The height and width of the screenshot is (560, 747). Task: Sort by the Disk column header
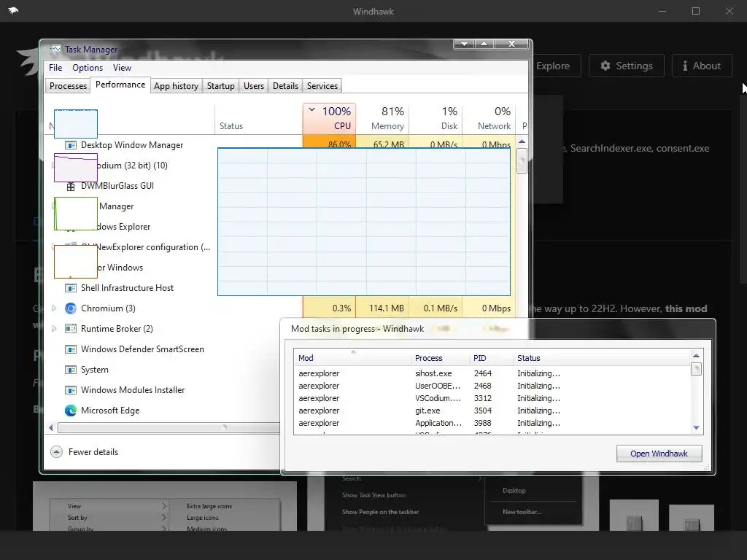pos(436,118)
